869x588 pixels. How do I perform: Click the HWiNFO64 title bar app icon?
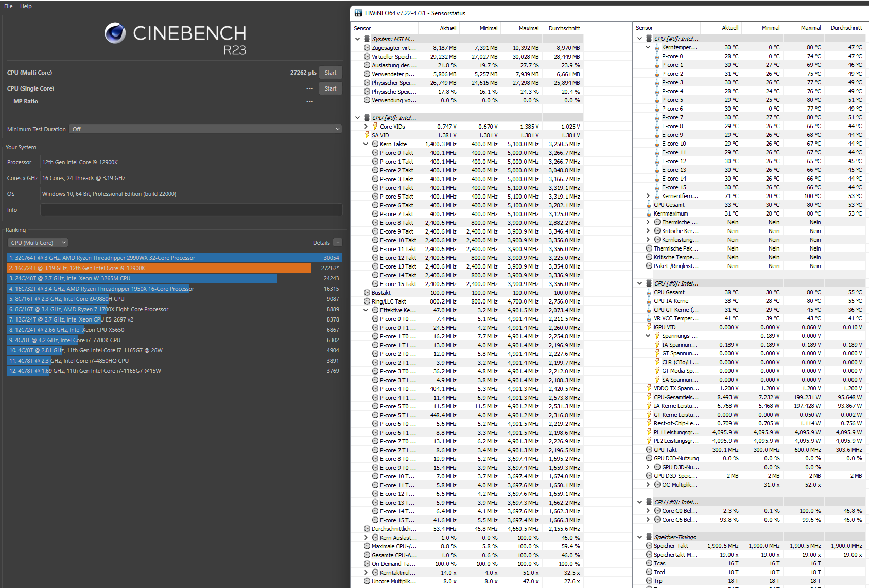click(x=358, y=13)
